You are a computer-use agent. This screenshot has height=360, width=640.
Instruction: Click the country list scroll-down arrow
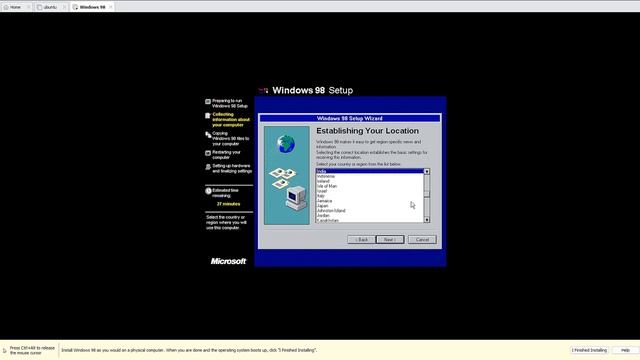(x=427, y=220)
